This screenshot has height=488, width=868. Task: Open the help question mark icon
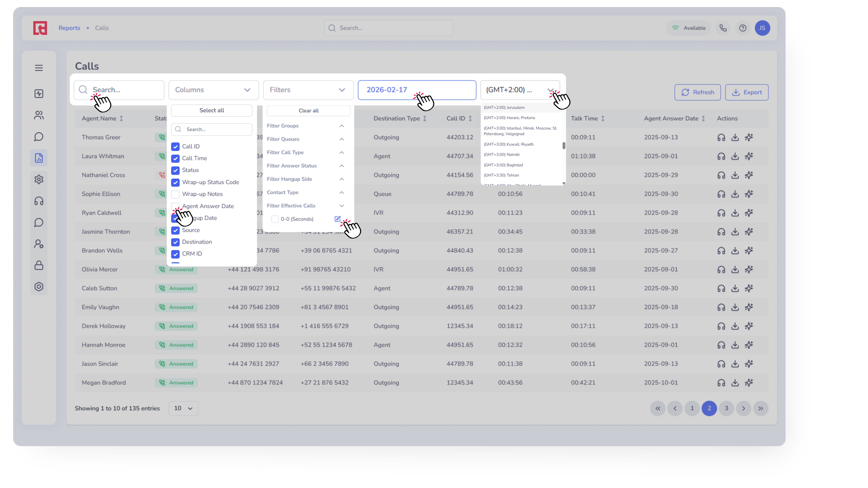coord(743,28)
